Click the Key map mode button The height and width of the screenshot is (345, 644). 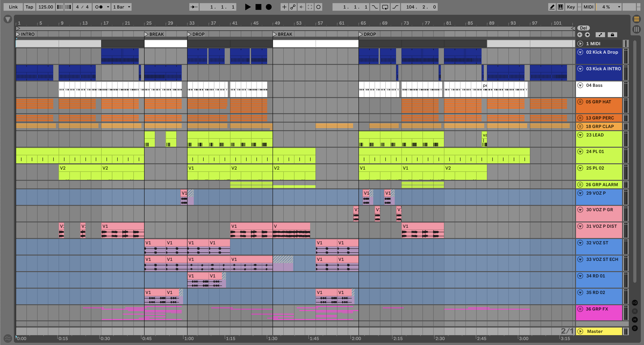(571, 7)
